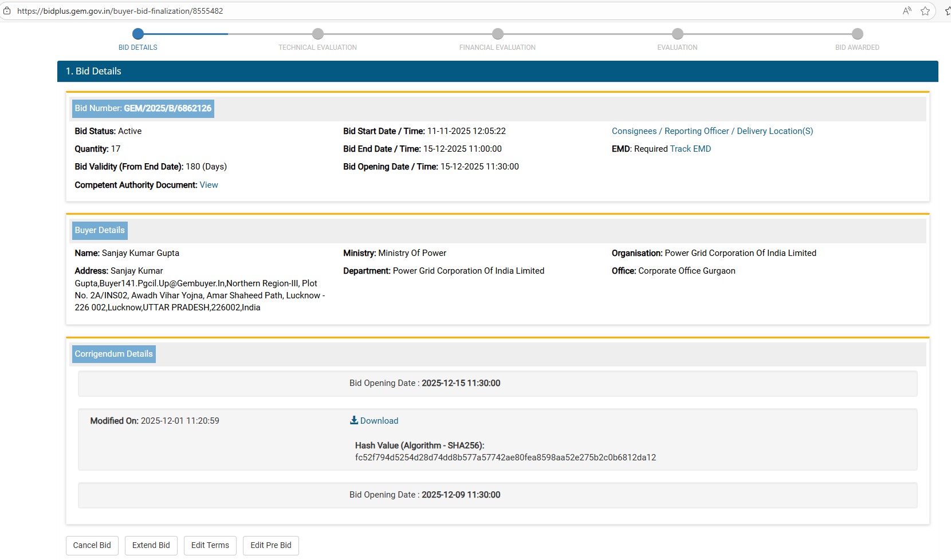Click the Technical Evaluation step circle
The height and width of the screenshot is (560, 951).
[318, 34]
